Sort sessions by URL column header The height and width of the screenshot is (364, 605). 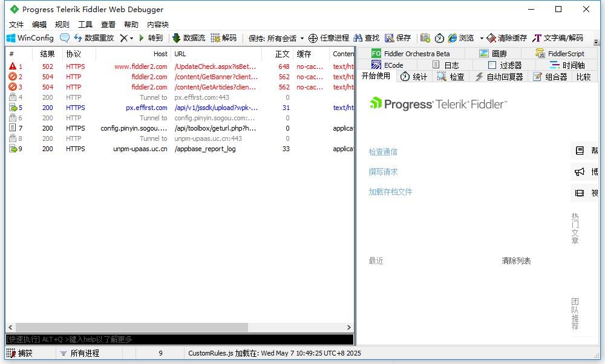(x=216, y=54)
